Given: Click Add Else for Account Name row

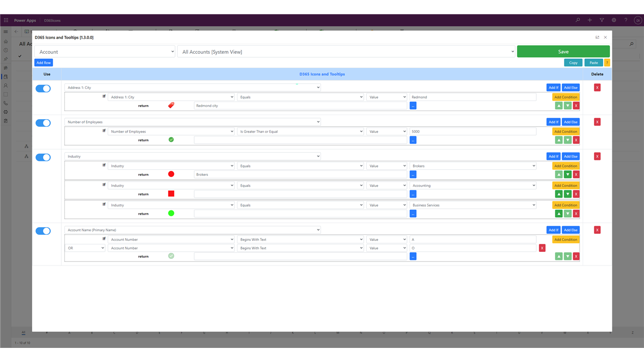Looking at the screenshot, I should 571,230.
